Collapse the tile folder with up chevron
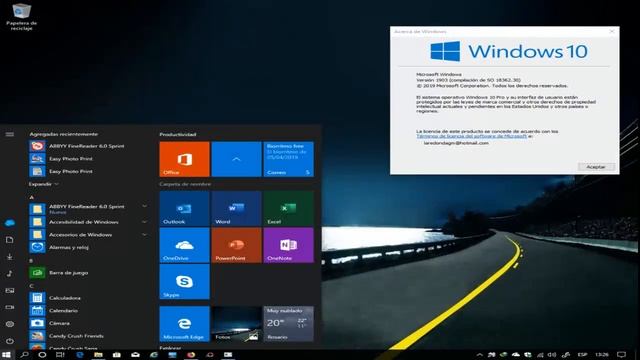Screen dimensions: 640x360 pos(236,159)
